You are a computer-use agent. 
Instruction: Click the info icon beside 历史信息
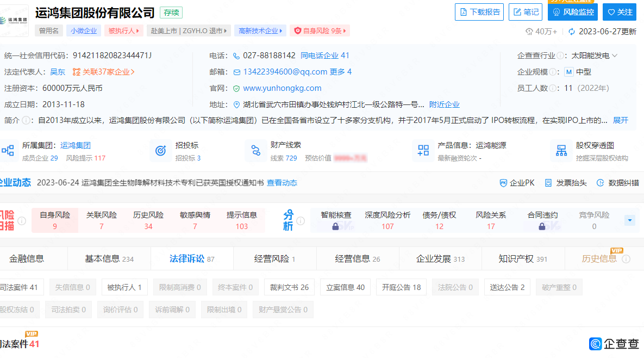tap(626, 259)
